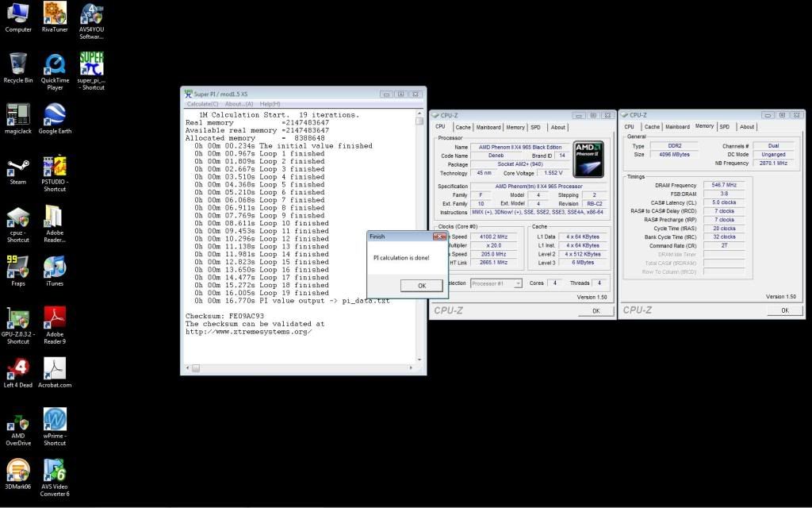812x508 pixels.
Task: Click the PI value output pi_data.txt line
Action: pos(292,301)
